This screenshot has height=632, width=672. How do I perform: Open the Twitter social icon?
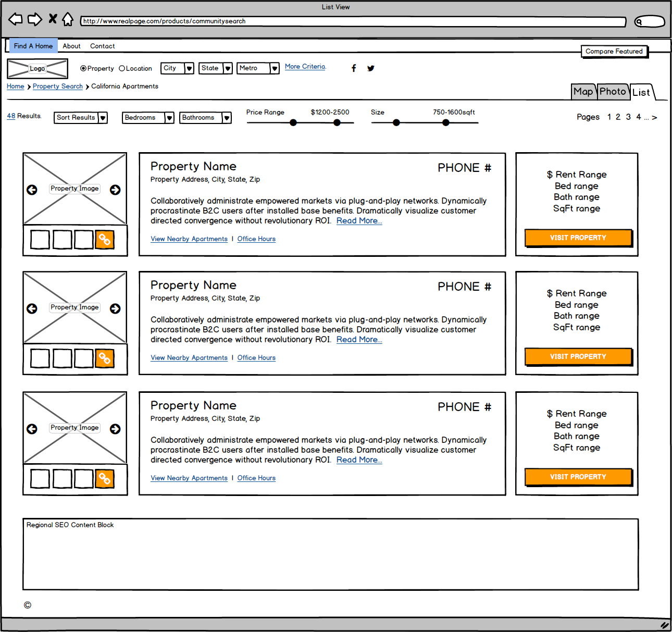371,68
